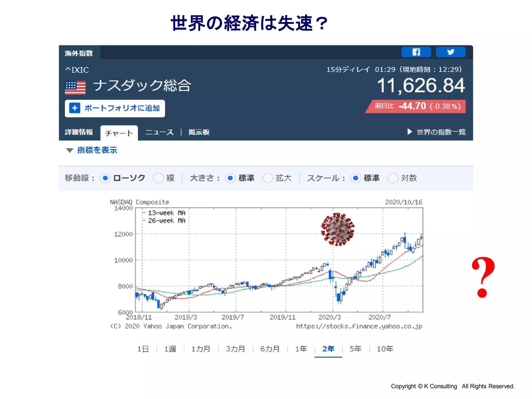The image size is (532, 399).
Task: Click the ナスダック総合 index name
Action: click(142, 85)
